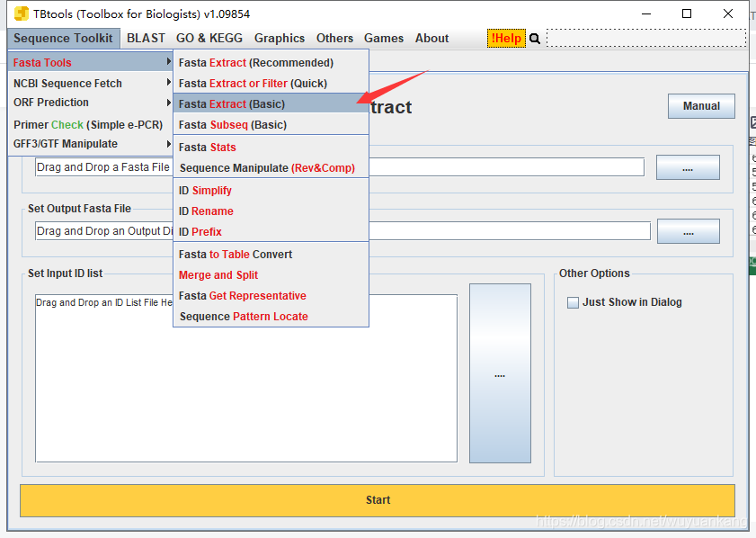
Task: Toggle Just Show in Dialog checkbox
Action: point(573,302)
